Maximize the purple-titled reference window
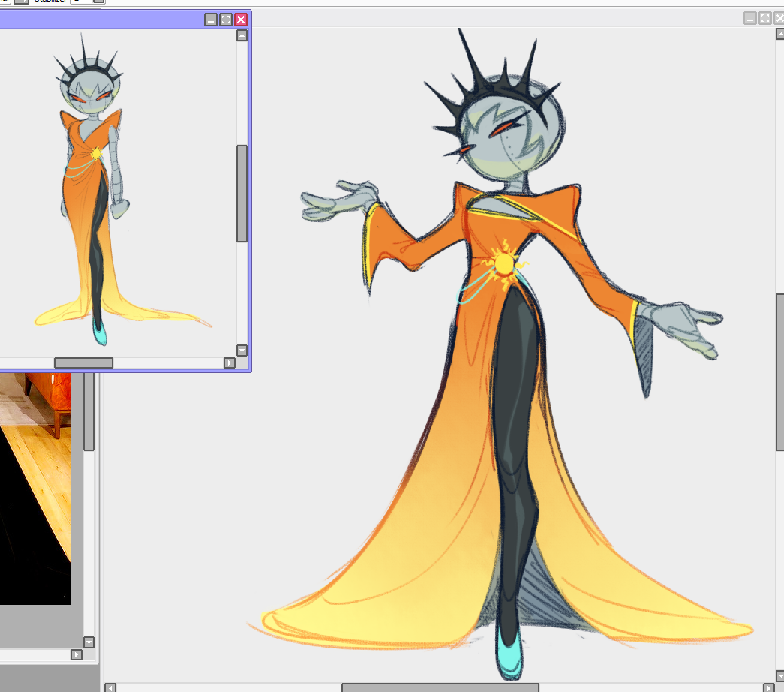784x692 pixels. (226, 20)
